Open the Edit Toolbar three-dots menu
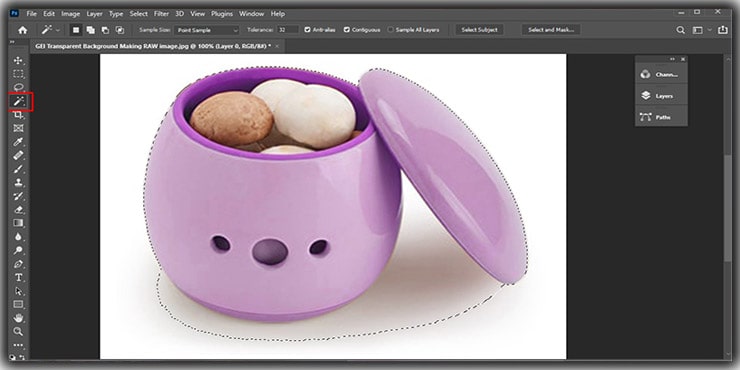The height and width of the screenshot is (370, 740). [18, 345]
